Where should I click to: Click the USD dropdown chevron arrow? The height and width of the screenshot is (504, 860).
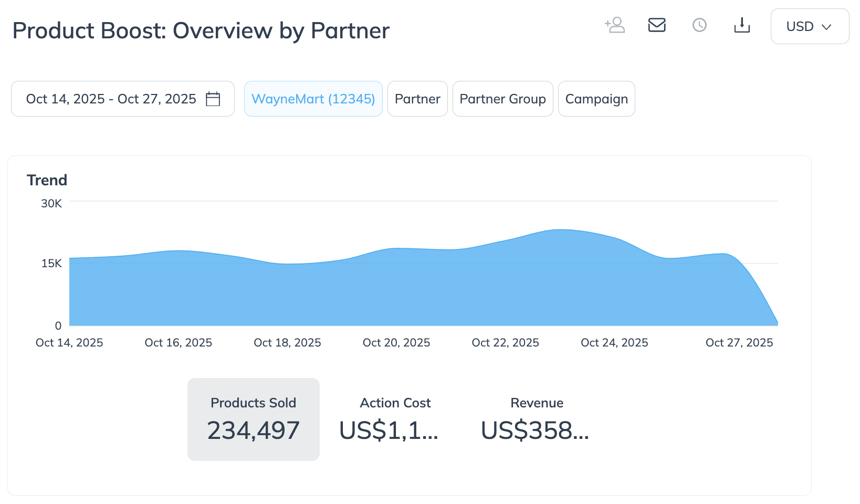(x=826, y=27)
